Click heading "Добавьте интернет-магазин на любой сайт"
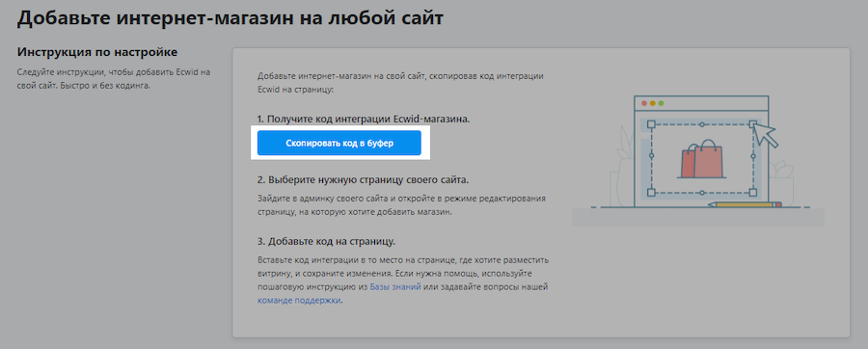 231,17
